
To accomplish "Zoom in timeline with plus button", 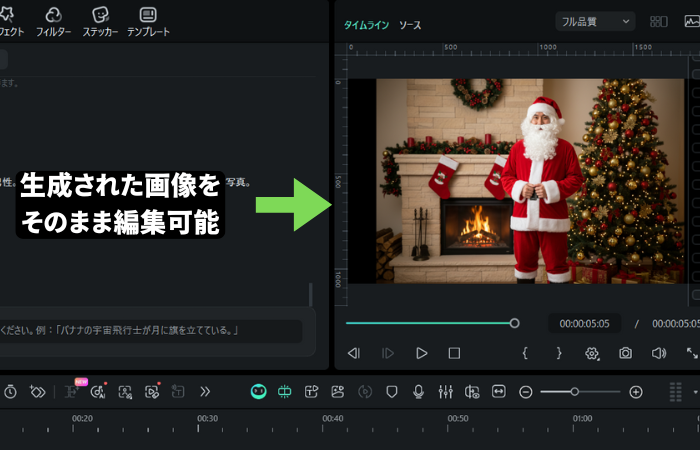I will [636, 392].
